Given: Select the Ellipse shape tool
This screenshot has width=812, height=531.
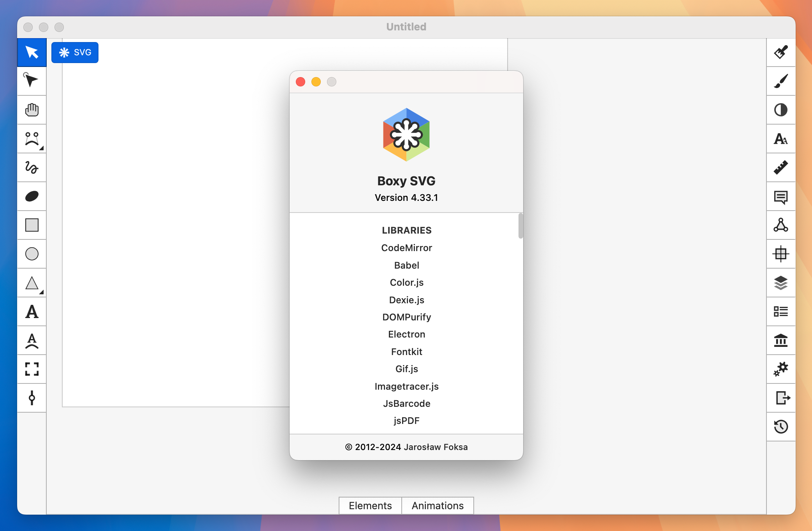Looking at the screenshot, I should click(32, 254).
